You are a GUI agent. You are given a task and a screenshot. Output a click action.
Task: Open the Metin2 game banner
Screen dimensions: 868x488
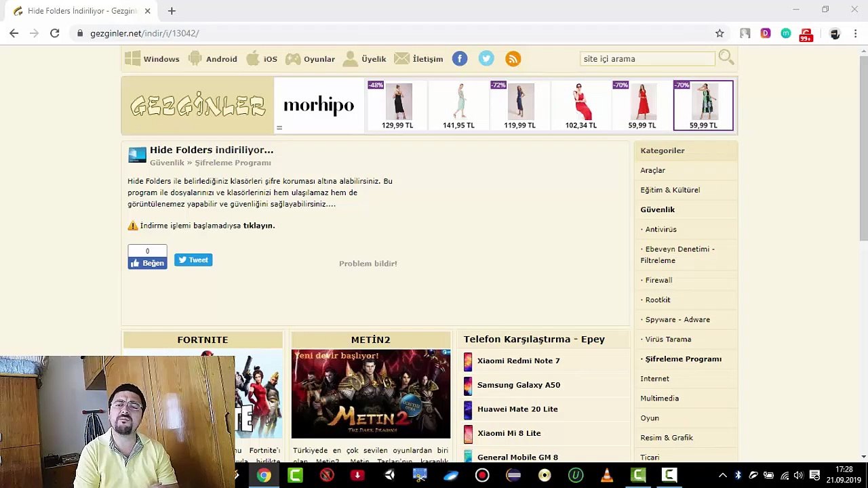pos(371,394)
